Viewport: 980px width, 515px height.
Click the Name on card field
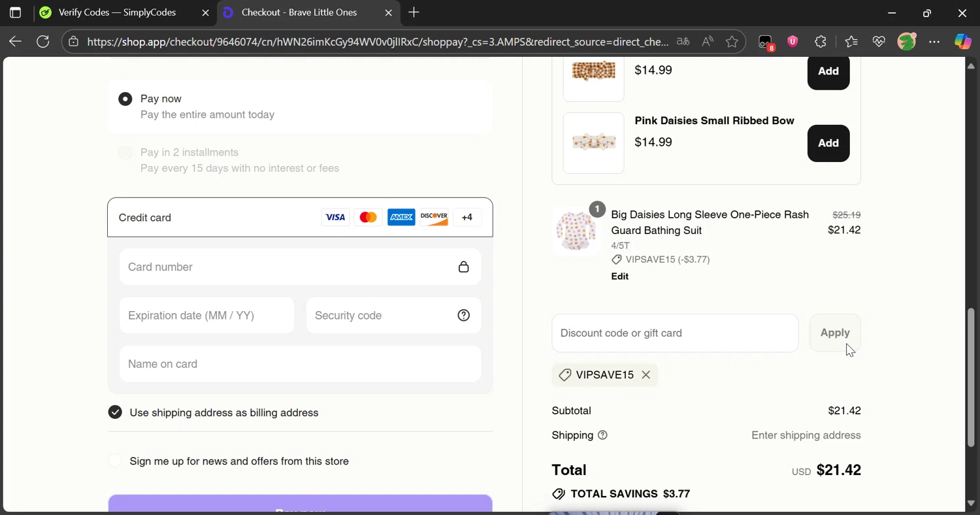[300, 364]
